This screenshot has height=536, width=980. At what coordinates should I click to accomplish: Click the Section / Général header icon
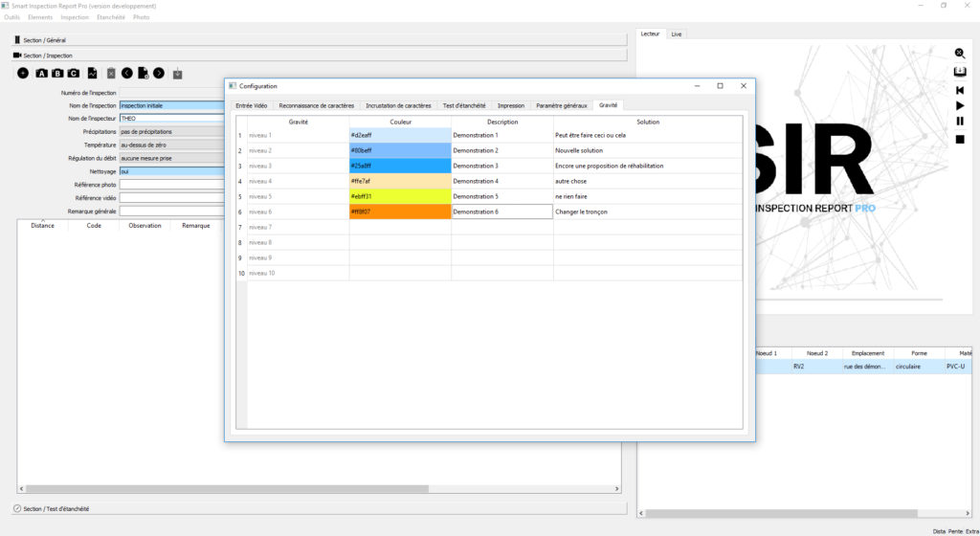pos(17,40)
